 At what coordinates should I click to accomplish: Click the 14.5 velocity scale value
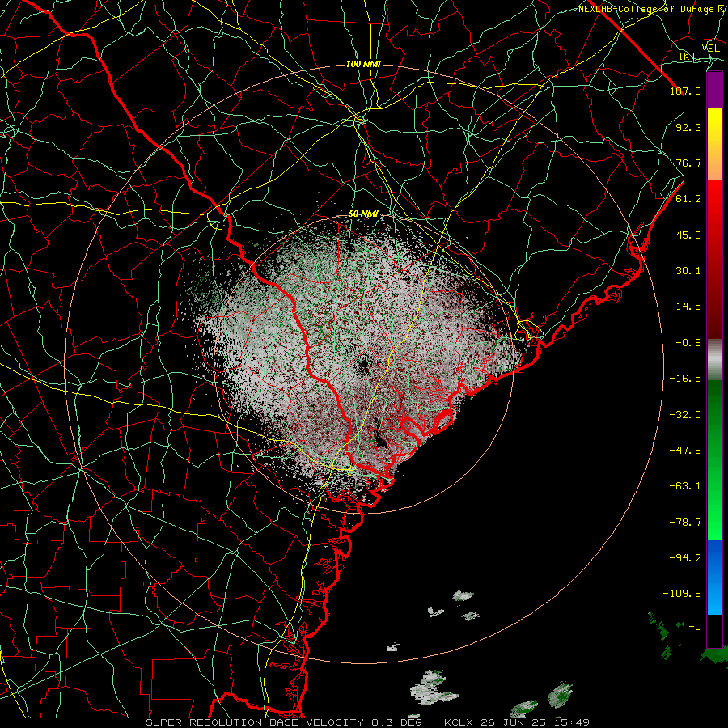click(688, 307)
